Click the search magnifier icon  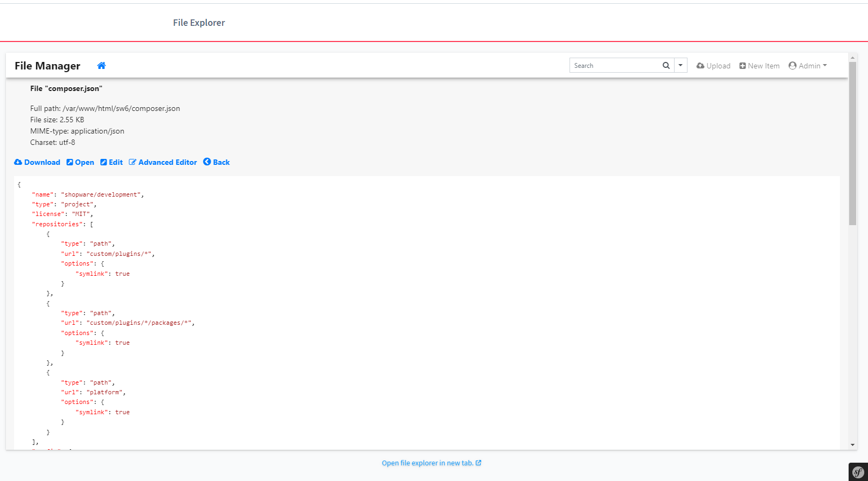pos(666,66)
